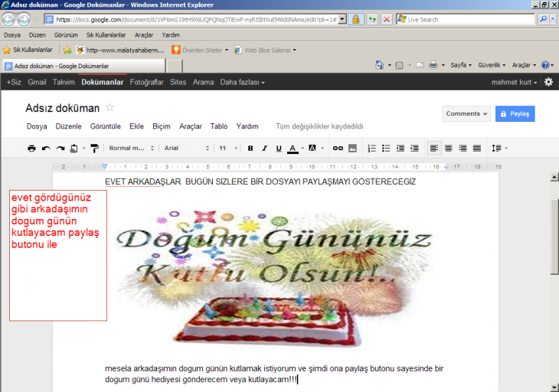Screen dimensions: 559x392
Task: Click the add to favorites bar icon
Action: (67, 50)
